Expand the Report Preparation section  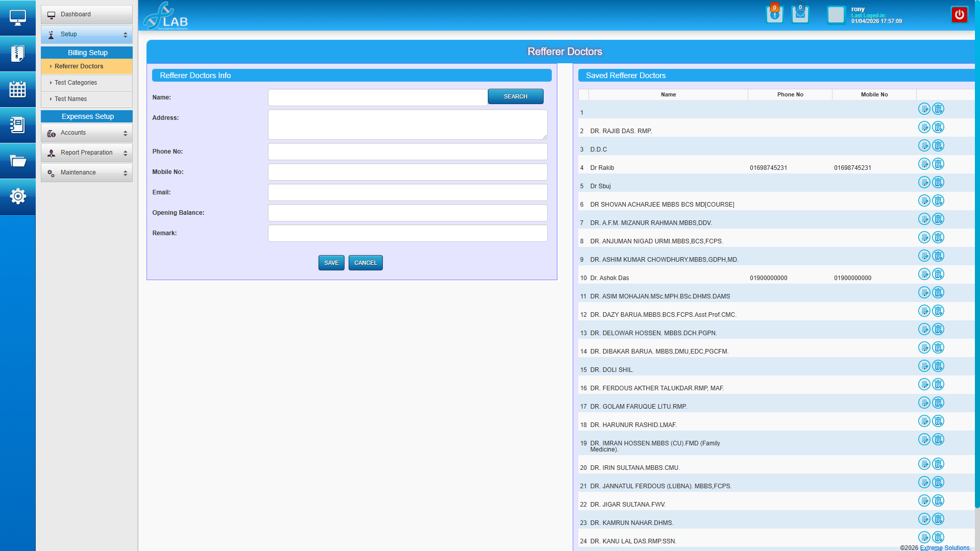click(86, 153)
